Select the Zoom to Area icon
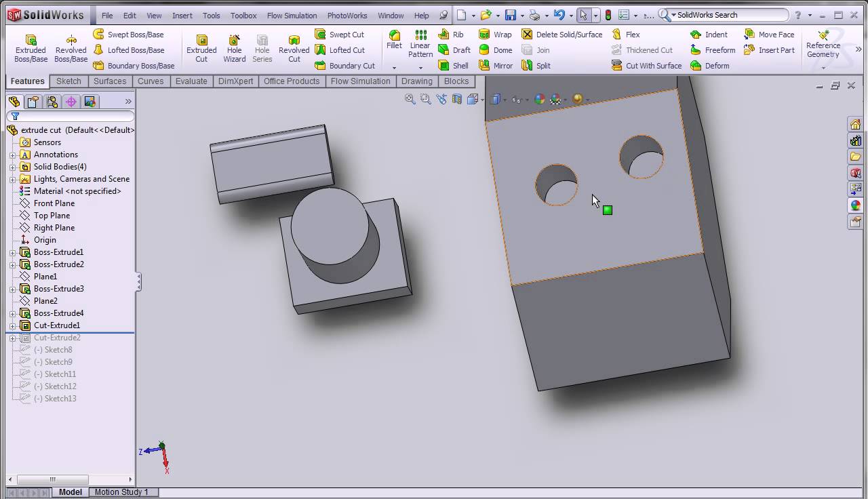868x499 pixels. 425,99
